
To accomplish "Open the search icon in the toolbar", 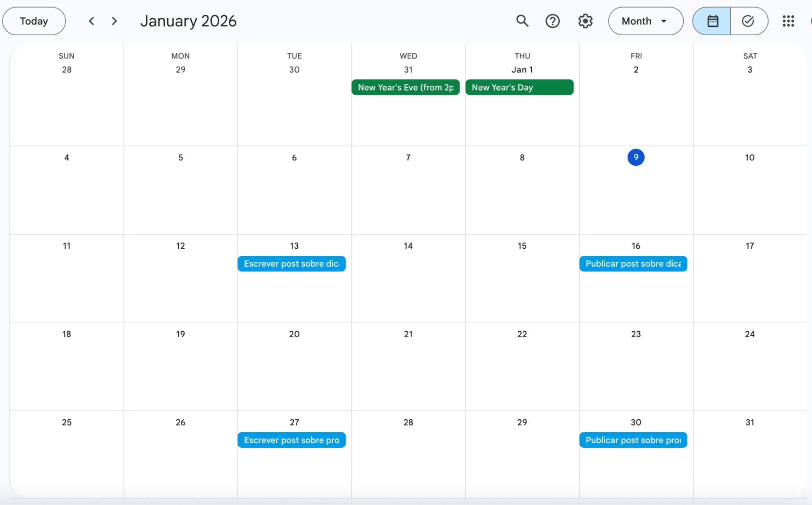I will pos(522,21).
